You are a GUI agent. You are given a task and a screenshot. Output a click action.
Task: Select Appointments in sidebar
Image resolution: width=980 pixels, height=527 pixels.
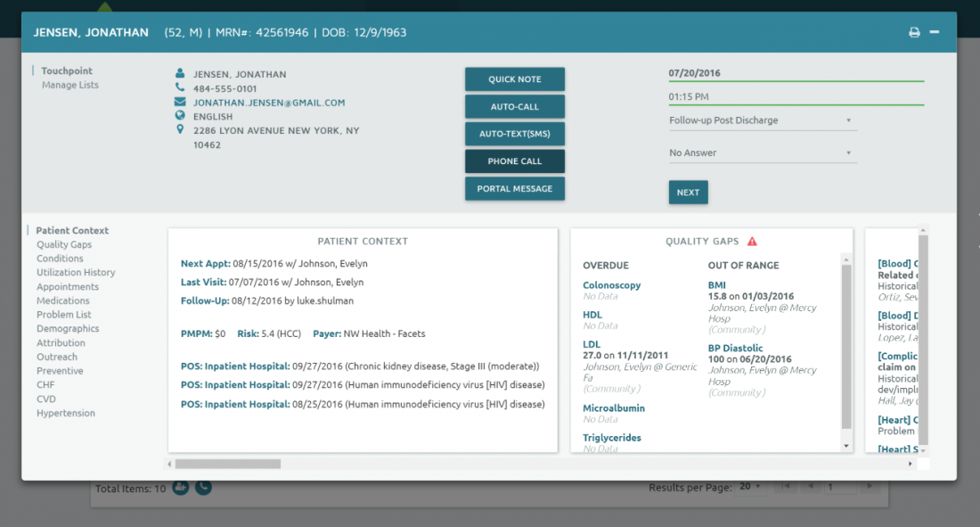point(68,286)
